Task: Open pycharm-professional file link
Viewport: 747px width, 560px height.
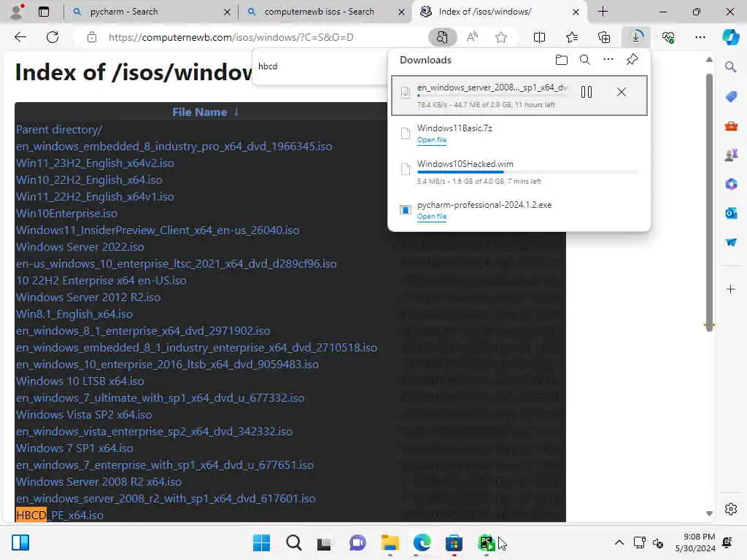Action: (432, 216)
